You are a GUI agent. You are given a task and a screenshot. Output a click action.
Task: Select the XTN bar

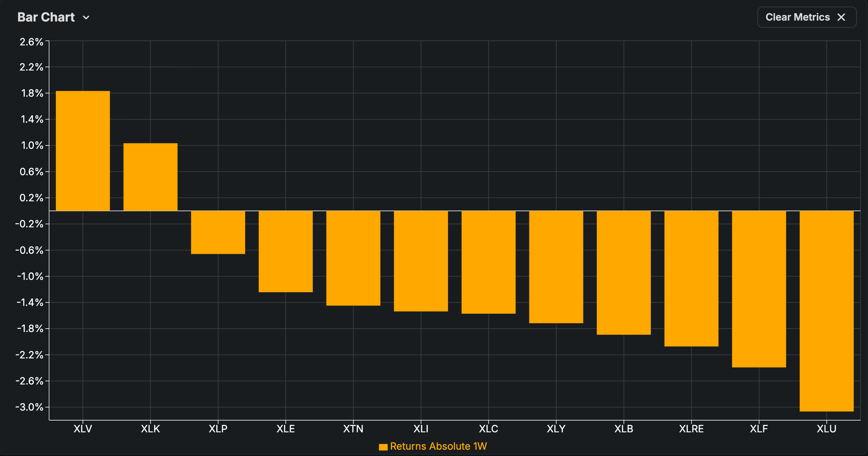[353, 258]
